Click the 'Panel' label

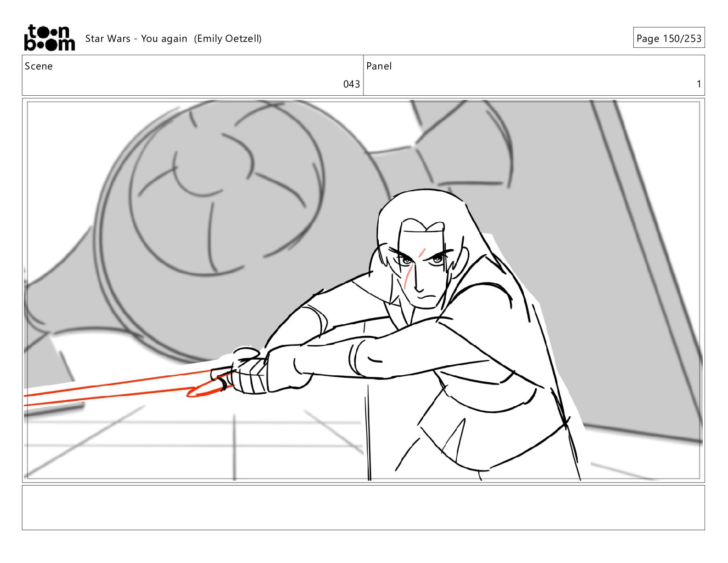coord(379,66)
